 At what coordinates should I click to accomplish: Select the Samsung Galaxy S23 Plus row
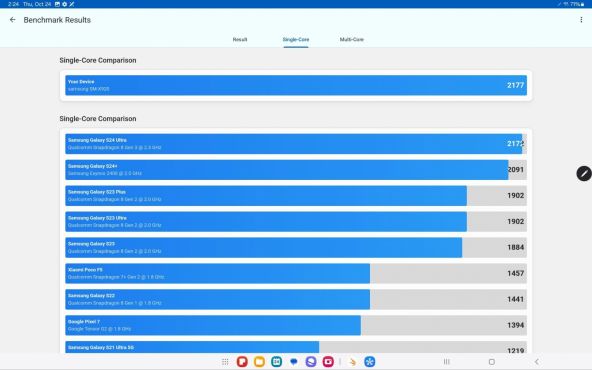click(x=296, y=196)
